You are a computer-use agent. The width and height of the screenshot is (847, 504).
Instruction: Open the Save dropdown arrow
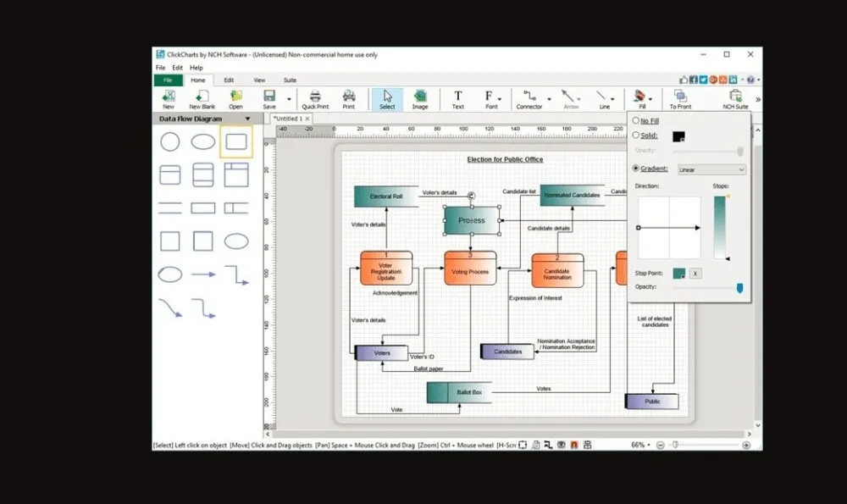[289, 99]
